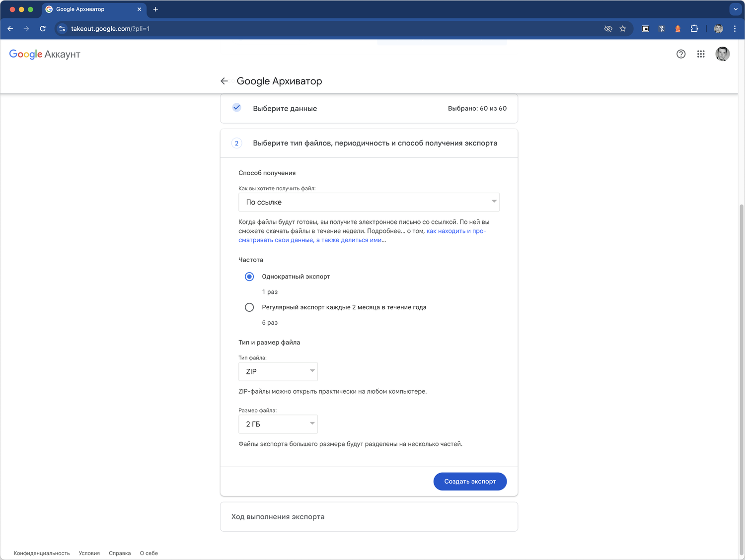
Task: Open the Chrome three-dot menu
Action: [x=735, y=29]
